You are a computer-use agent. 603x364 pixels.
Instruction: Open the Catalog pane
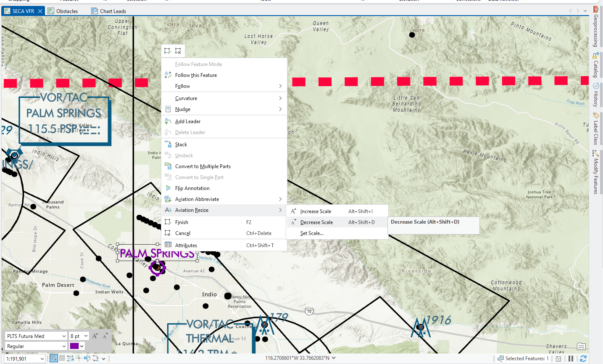(595, 66)
